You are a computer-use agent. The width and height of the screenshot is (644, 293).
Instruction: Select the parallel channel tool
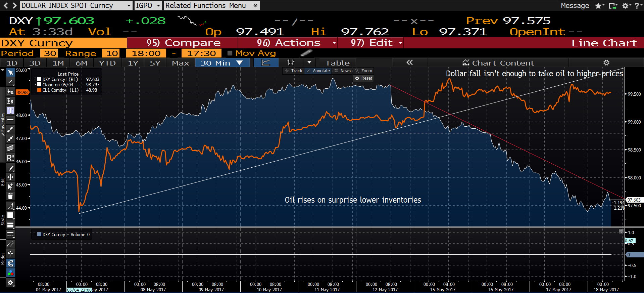10,148
